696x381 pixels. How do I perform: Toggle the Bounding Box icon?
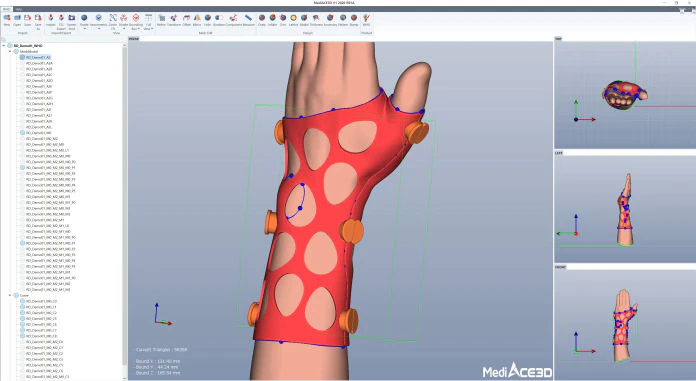[136, 18]
